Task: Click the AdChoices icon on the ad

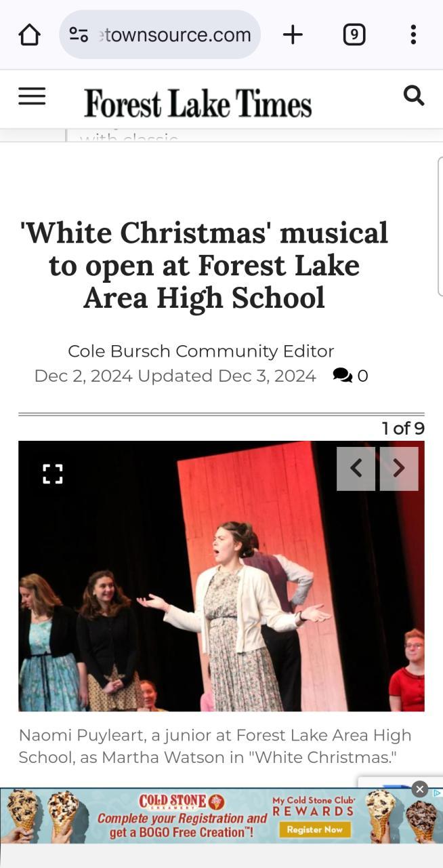Action: (438, 793)
